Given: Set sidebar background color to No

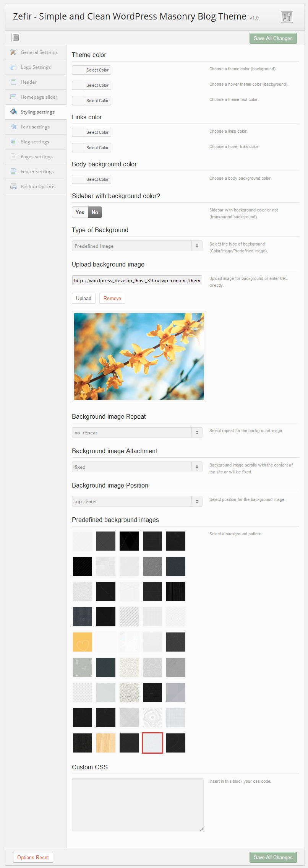Looking at the screenshot, I should [x=95, y=212].
